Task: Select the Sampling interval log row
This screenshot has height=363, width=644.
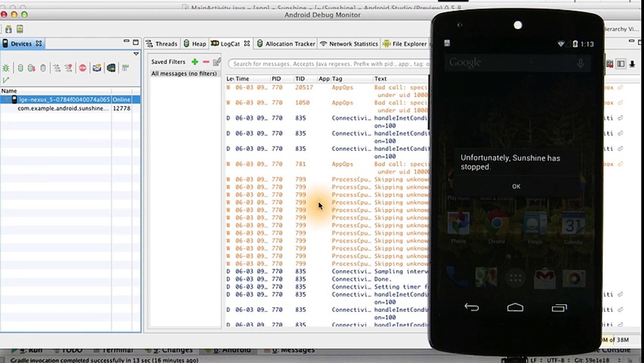Action: [x=328, y=271]
